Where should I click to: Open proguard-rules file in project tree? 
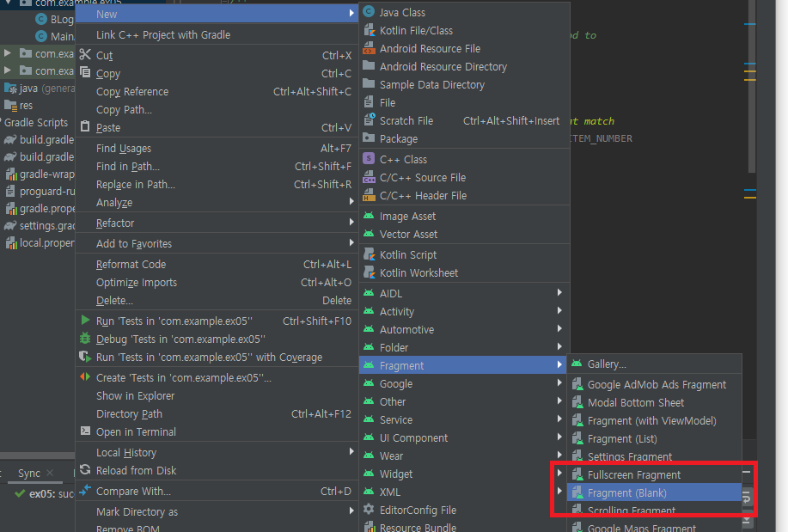(40, 191)
